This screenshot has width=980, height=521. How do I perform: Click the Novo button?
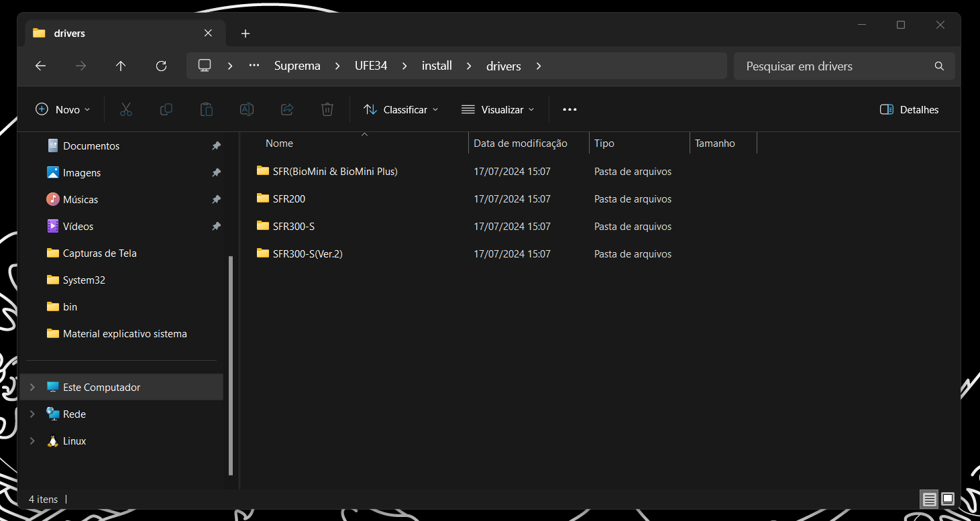[x=62, y=109]
